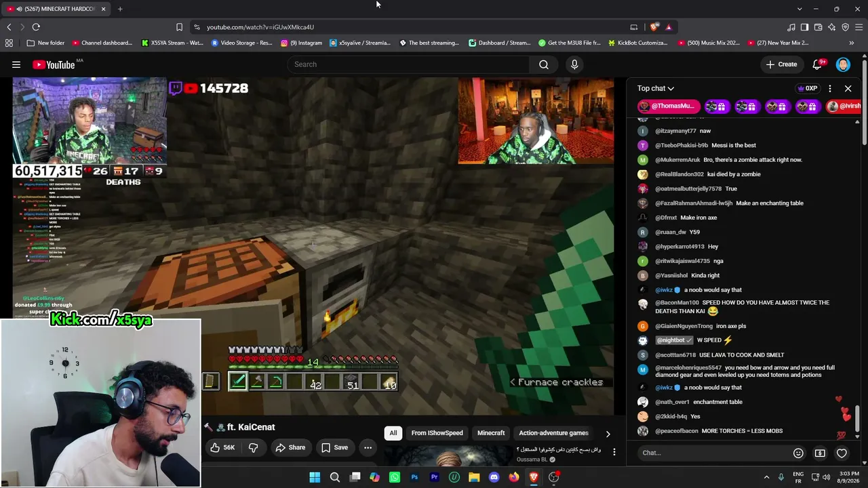
Task: Open YouTube notifications bell
Action: coord(818,64)
